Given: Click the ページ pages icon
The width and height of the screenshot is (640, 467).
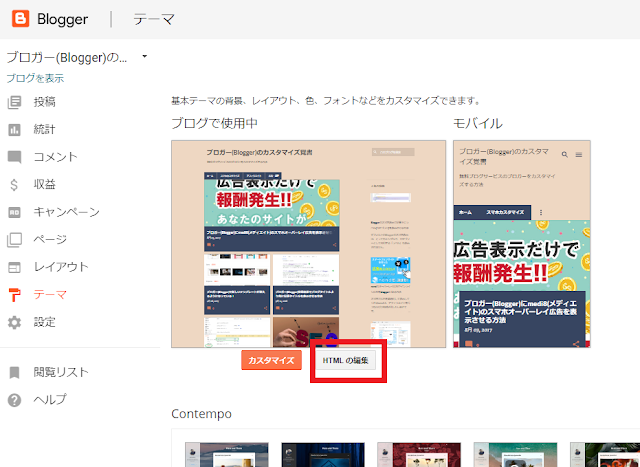Looking at the screenshot, I should coord(14,240).
